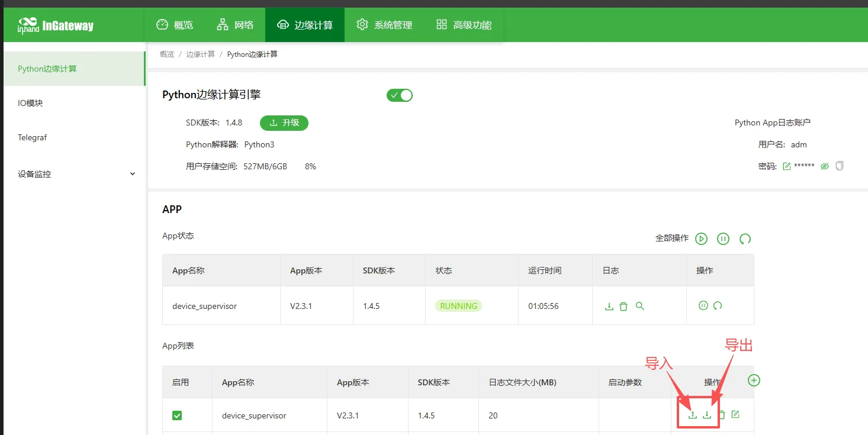The height and width of the screenshot is (435, 868).
Task: Import configuration for device_supervisor
Action: tap(693, 415)
